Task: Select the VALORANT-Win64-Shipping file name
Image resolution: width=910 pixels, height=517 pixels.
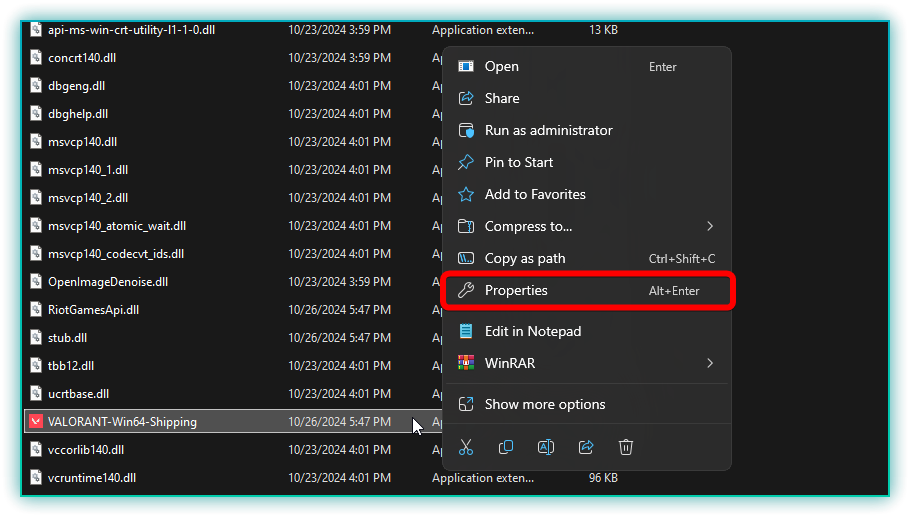Action: (122, 421)
